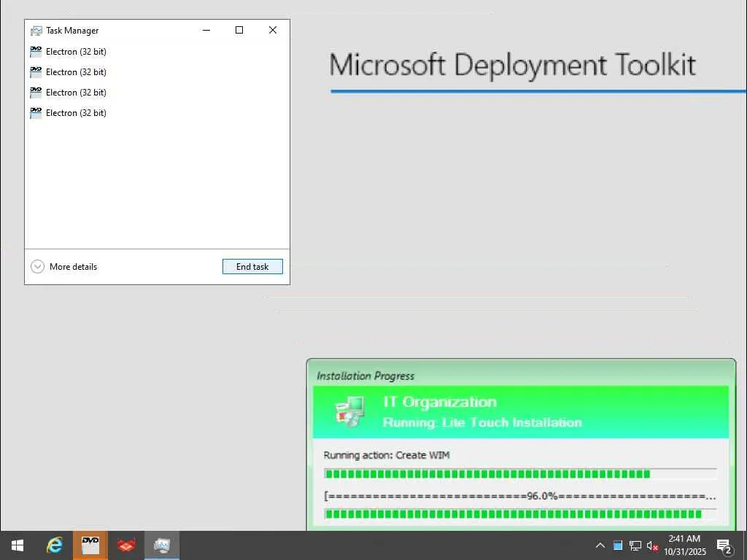Switch to Task Manager taskbar button
747x560 pixels.
tap(162, 545)
